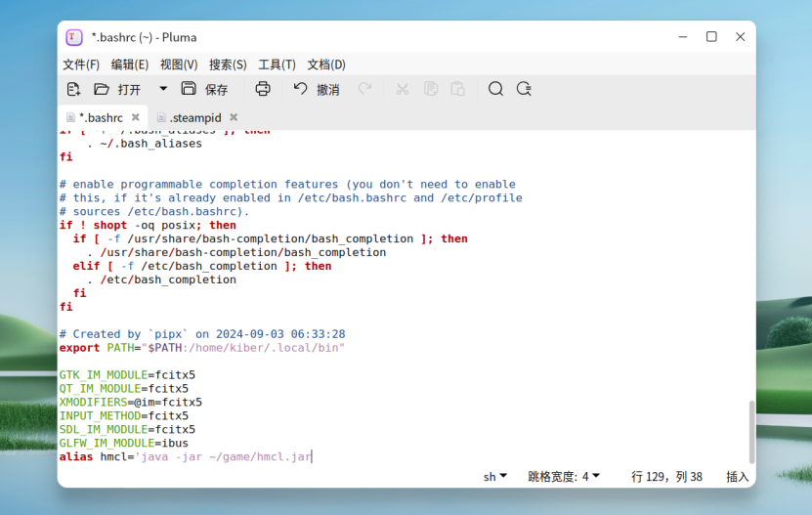Switch to the .steampid tab
The width and height of the screenshot is (812, 515).
195,118
